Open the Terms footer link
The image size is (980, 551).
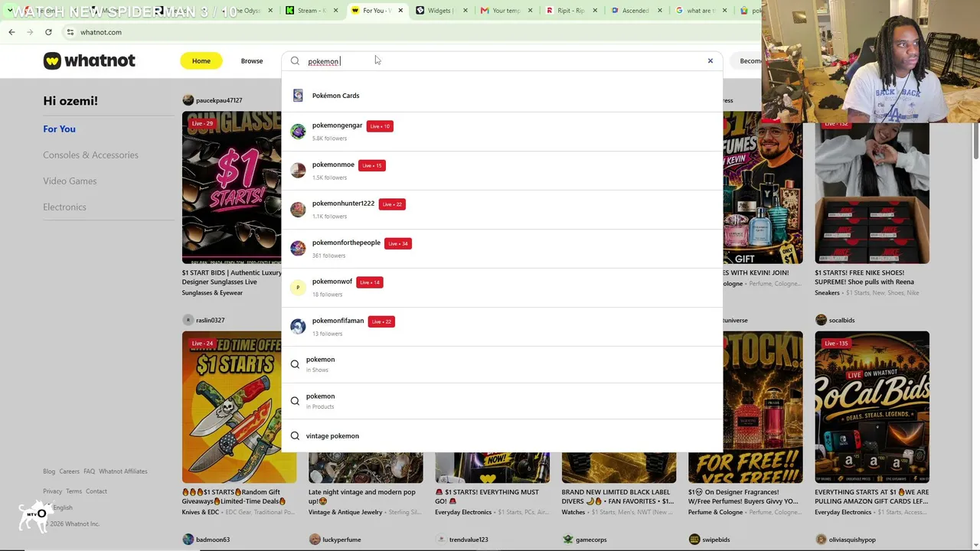[x=73, y=491]
